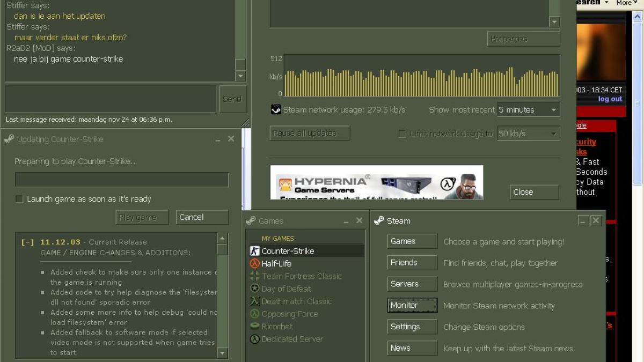The image size is (644, 362).
Task: Click the Day of Defeat icon
Action: [255, 289]
